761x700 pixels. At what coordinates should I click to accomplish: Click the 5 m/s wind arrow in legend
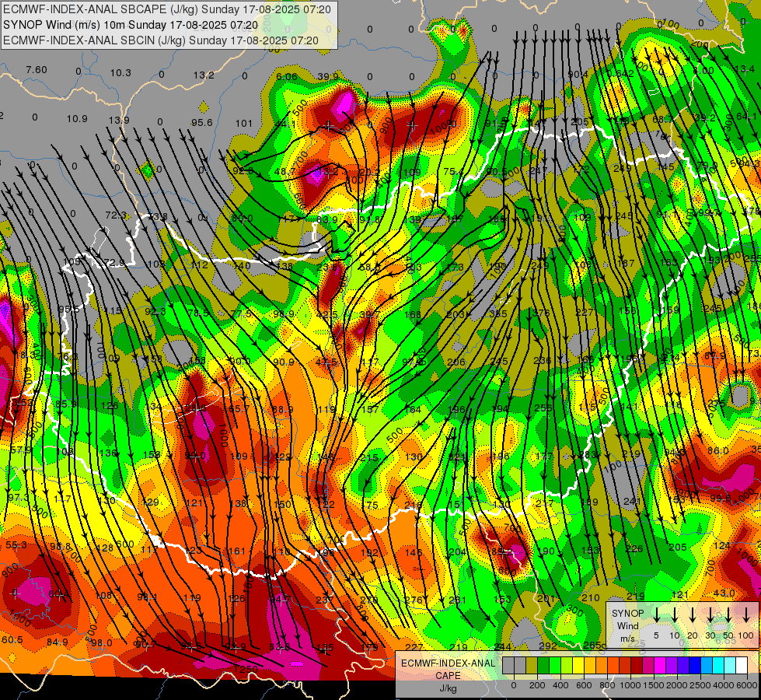coord(657,614)
